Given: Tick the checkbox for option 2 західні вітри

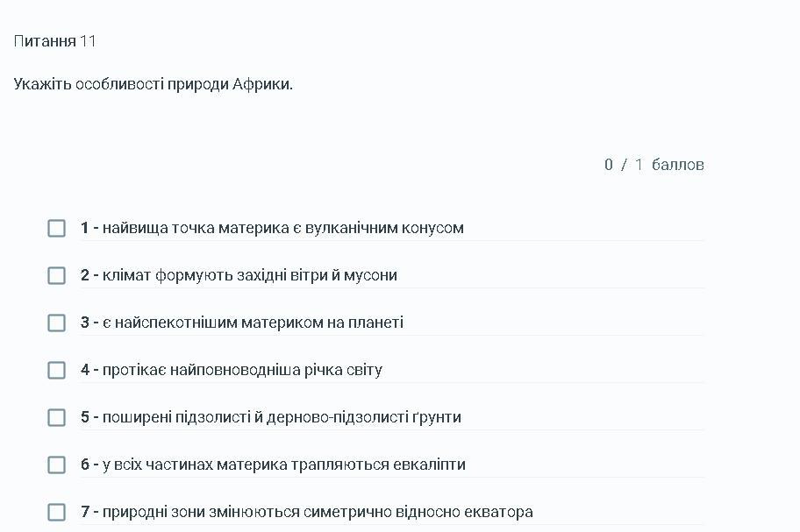Looking at the screenshot, I should (x=57, y=276).
